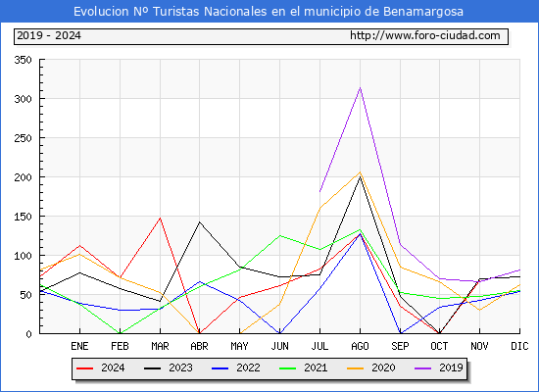The image size is (539, 392).
Task: Select the black 2023 legend swatch
Action: click(x=152, y=368)
